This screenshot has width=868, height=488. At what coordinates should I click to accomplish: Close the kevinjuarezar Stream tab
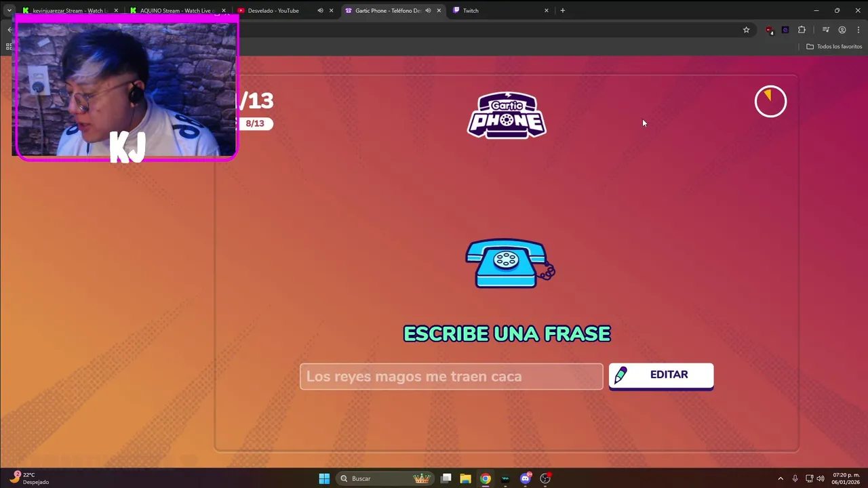coord(116,10)
